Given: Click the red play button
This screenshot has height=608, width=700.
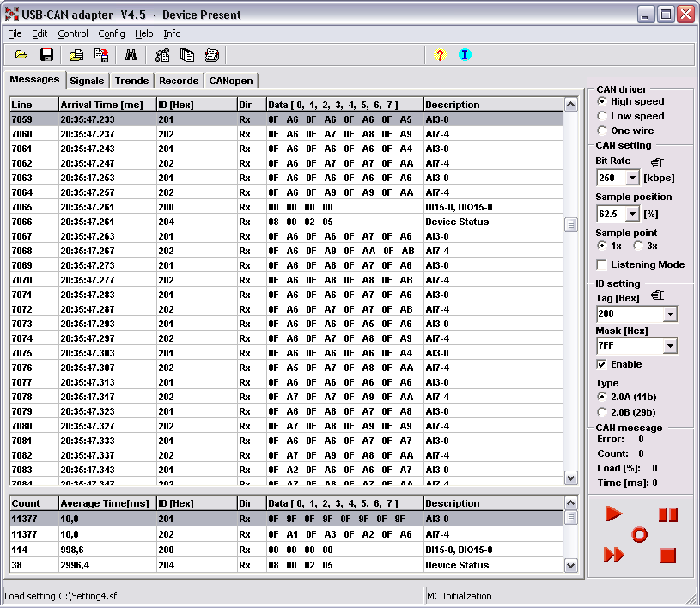Looking at the screenshot, I should (x=613, y=514).
